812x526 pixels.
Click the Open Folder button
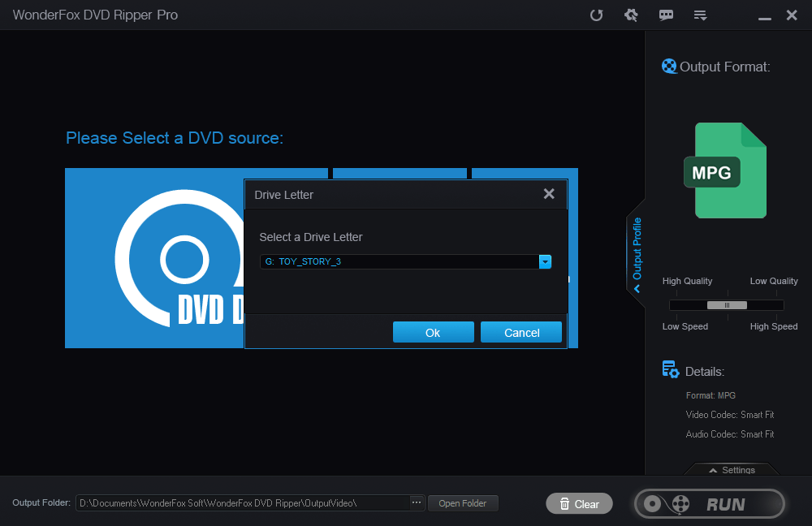[463, 503]
